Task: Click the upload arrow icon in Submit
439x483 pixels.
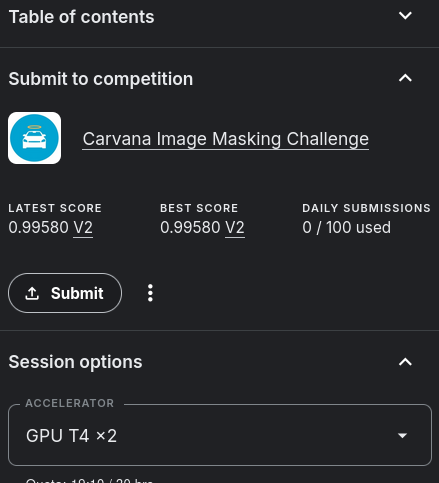Action: 32,293
